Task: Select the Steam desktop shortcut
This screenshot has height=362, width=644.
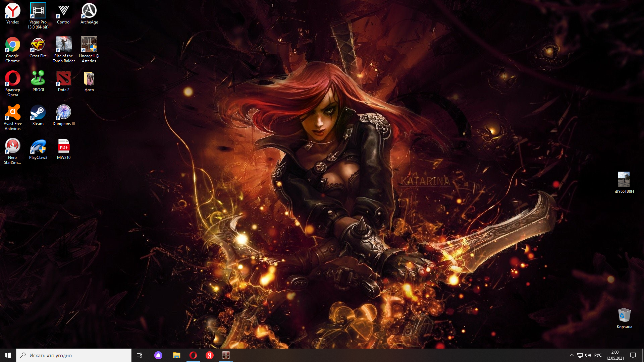Action: coord(38,115)
